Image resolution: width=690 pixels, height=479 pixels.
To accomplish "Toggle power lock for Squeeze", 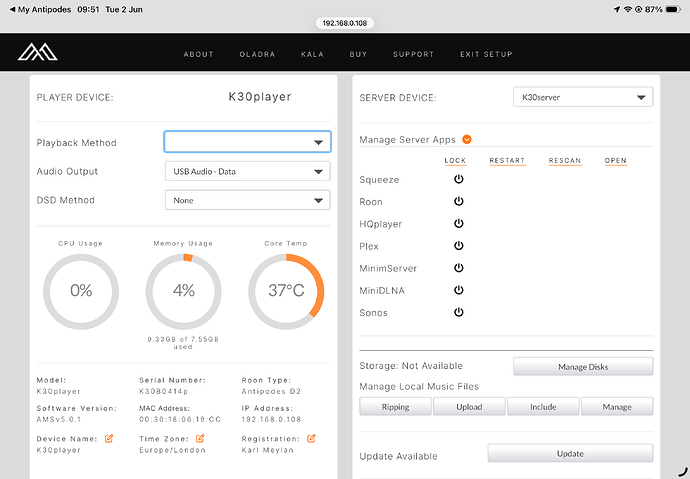I will [x=459, y=179].
